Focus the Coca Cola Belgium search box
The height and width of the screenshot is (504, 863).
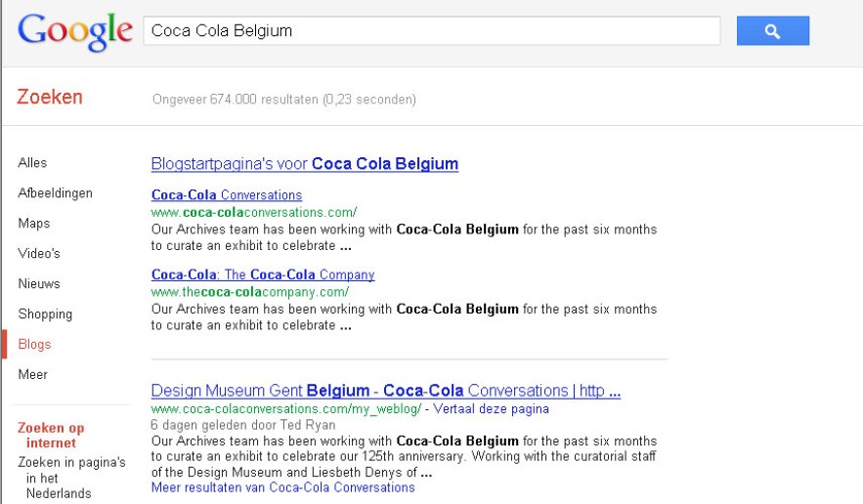[x=432, y=31]
